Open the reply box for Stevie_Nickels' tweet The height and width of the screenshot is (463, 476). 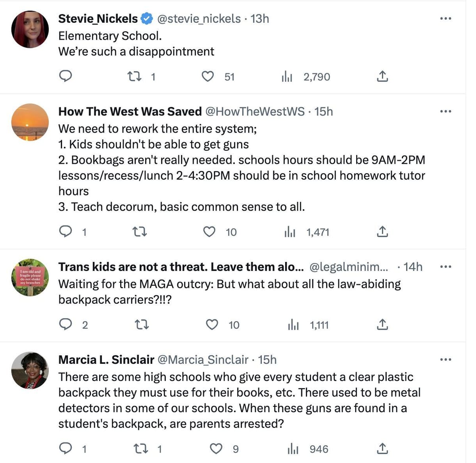click(66, 77)
